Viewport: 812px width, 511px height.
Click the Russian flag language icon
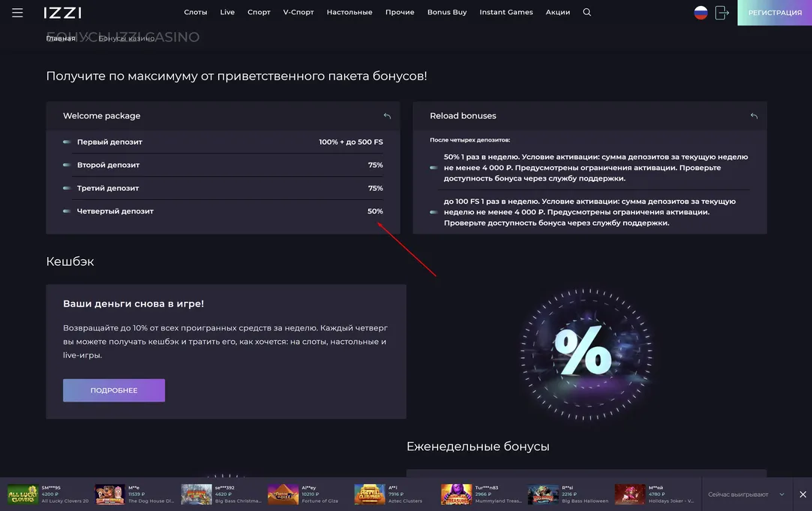pos(701,13)
